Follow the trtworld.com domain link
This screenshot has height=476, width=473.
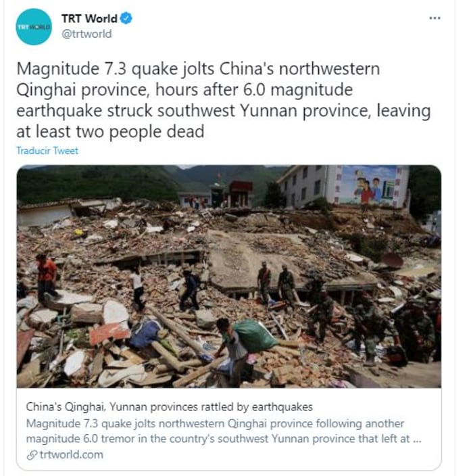tap(72, 455)
